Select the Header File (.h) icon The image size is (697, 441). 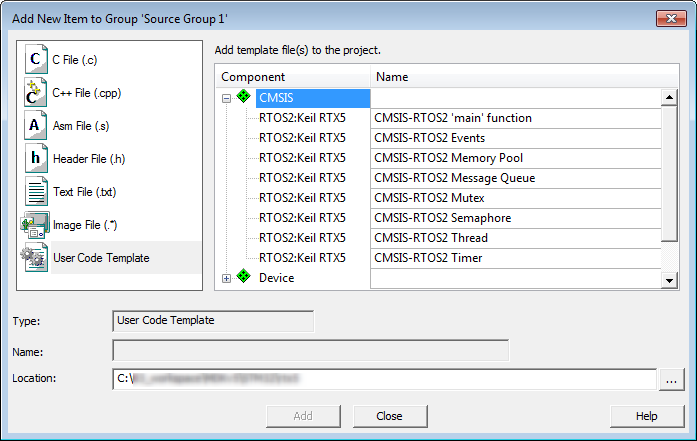click(x=36, y=158)
